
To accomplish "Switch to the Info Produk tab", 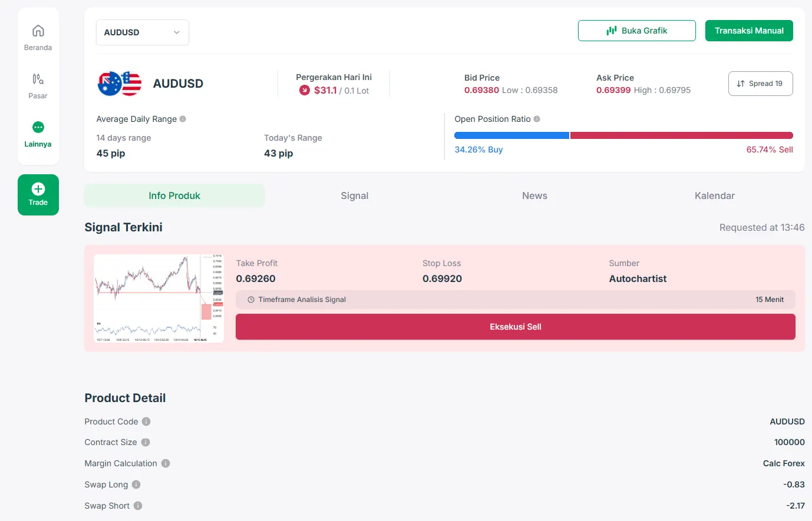I will [174, 195].
